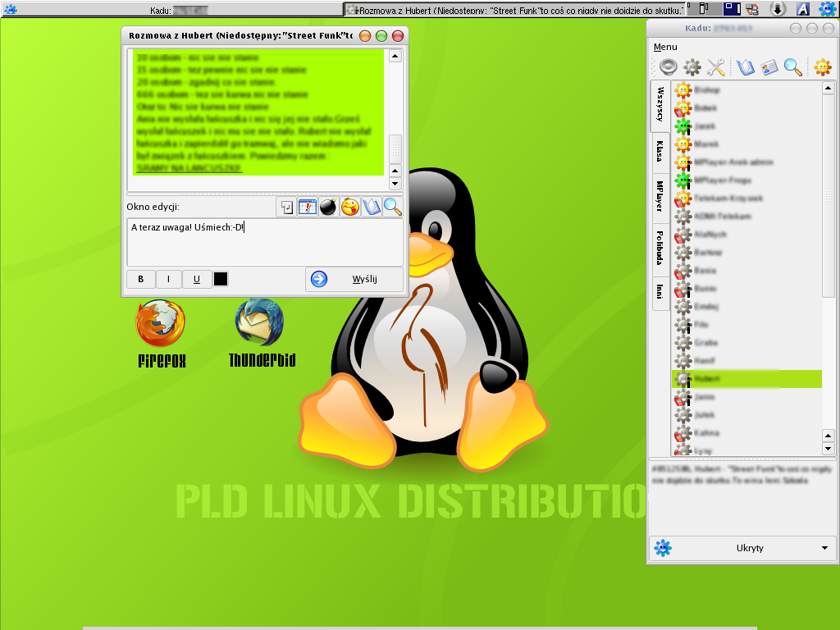This screenshot has width=840, height=630.
Task: Open the Firefox desktop icon
Action: (161, 334)
